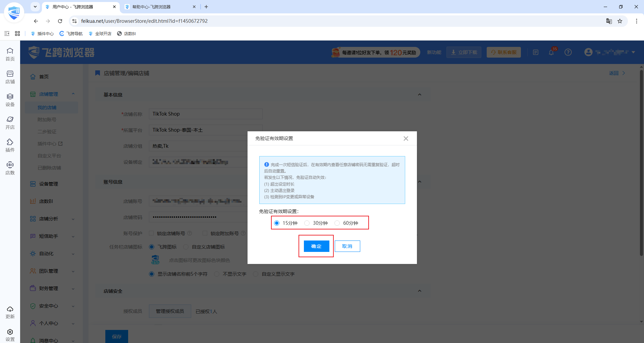
Task: Click the 立即下载 button in the header
Action: [x=464, y=52]
